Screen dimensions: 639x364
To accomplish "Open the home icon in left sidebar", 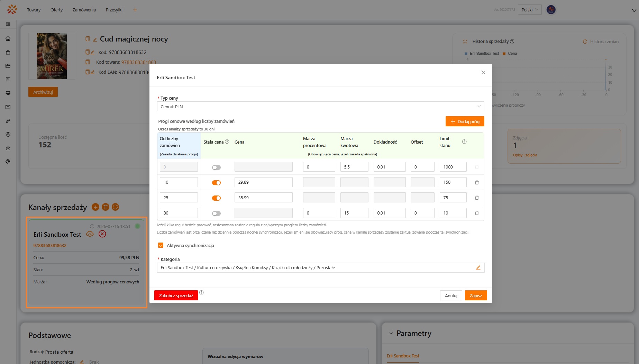I will [x=8, y=38].
